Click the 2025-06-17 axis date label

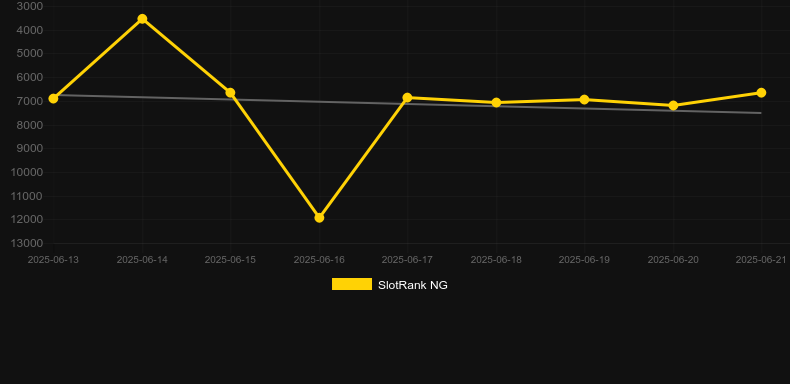tap(407, 260)
